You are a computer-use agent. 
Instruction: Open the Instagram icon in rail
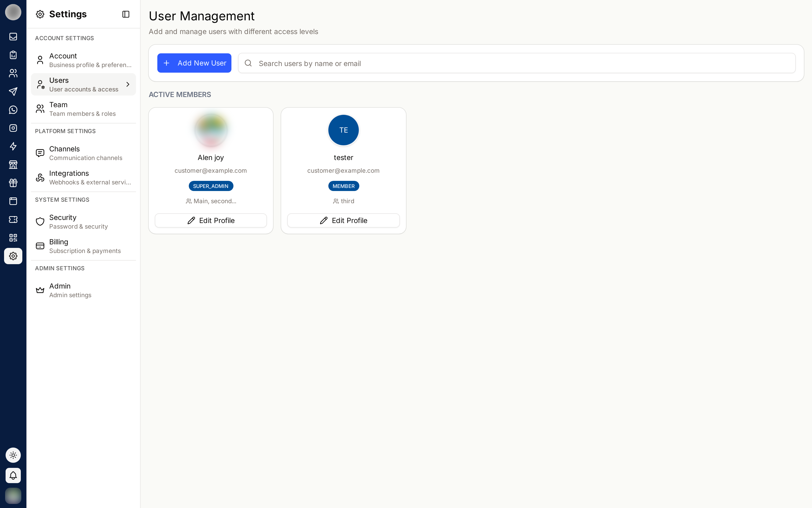13,128
